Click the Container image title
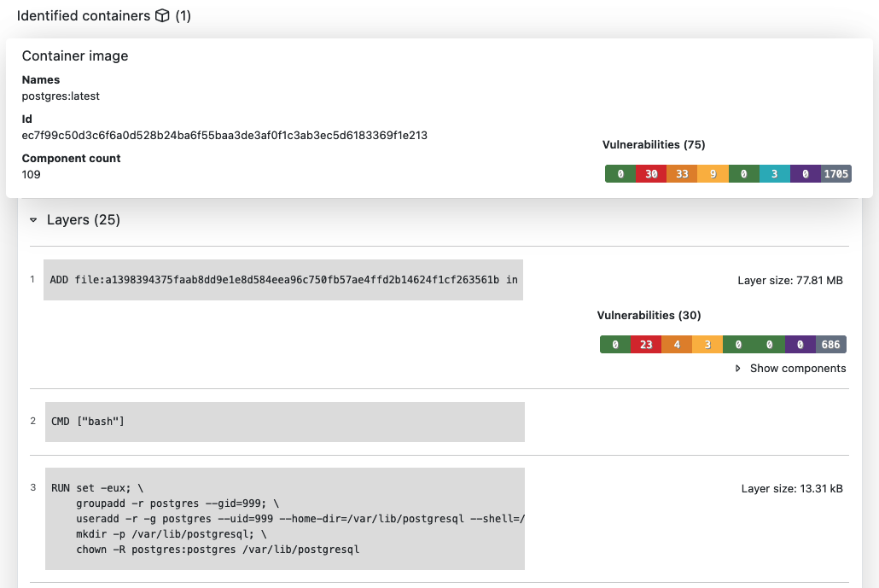The height and width of the screenshot is (588, 879). pos(75,56)
